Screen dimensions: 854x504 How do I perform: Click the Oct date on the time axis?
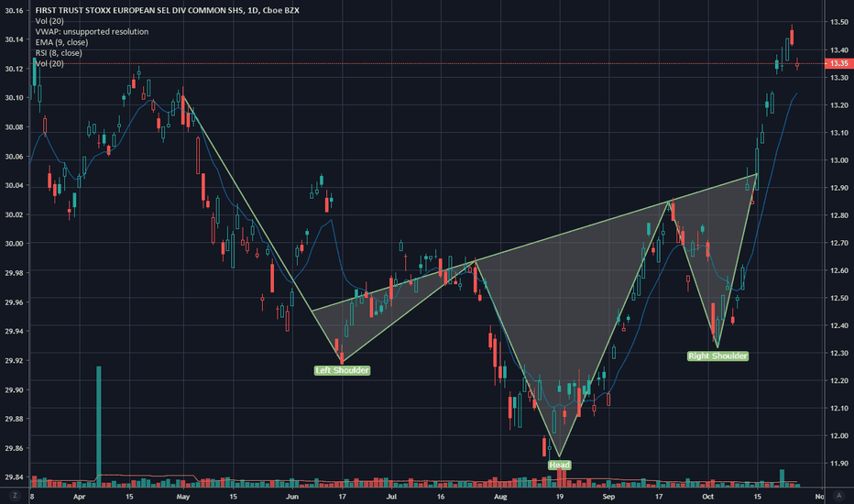tap(707, 497)
